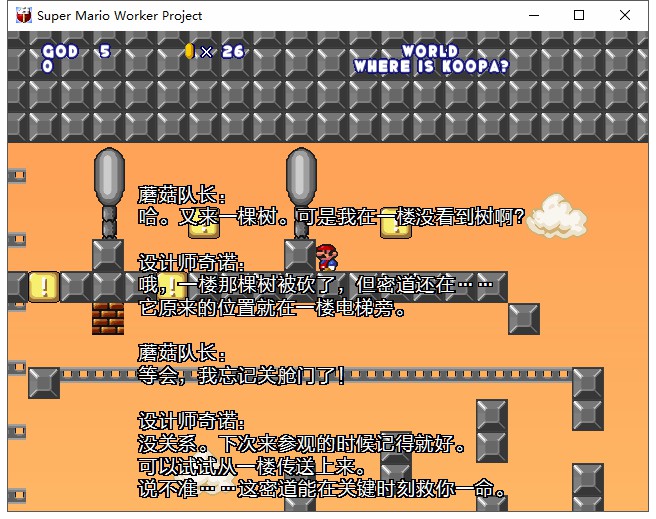Image resolution: width=656 pixels, height=519 pixels.
Task: Click the line '可以试试从一楼传送上来。'
Action: [252, 466]
